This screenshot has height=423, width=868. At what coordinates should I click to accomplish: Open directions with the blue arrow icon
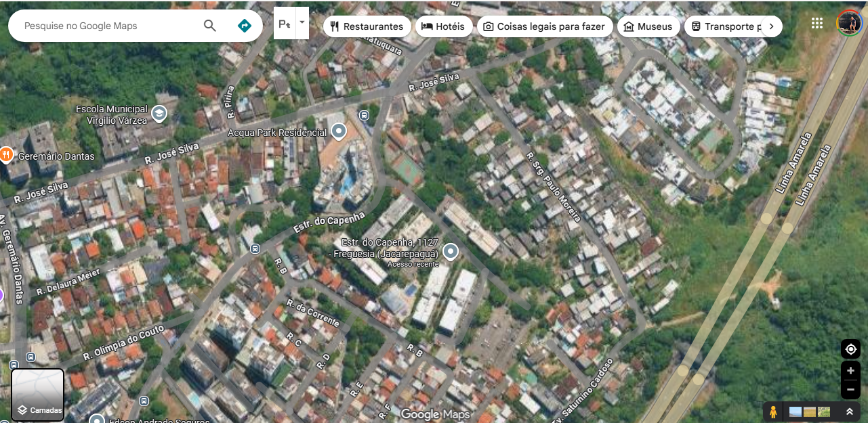[x=245, y=26]
